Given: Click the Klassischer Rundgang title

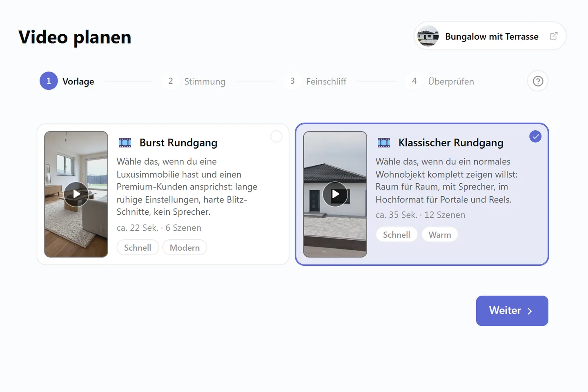Looking at the screenshot, I should 451,143.
